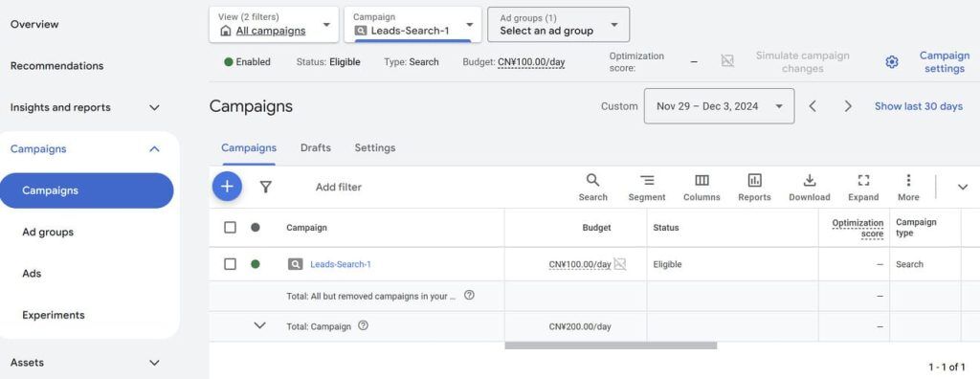
Task: Click the blue plus new campaign button
Action: tap(227, 187)
